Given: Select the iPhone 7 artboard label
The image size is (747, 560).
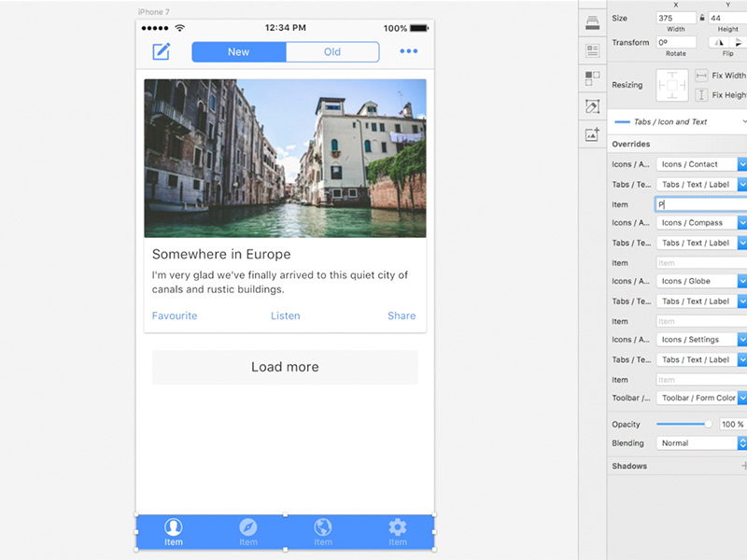Looking at the screenshot, I should tap(153, 12).
